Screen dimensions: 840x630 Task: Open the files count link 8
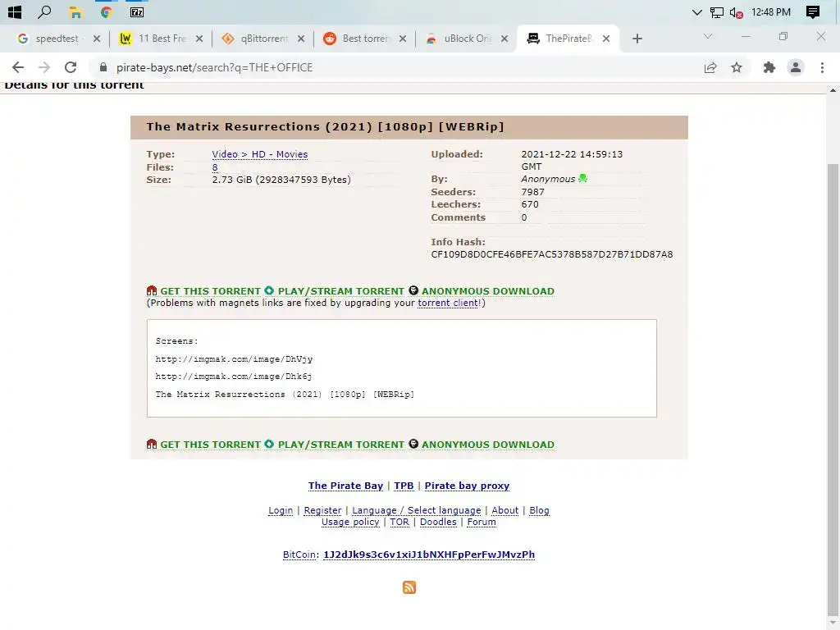point(215,167)
